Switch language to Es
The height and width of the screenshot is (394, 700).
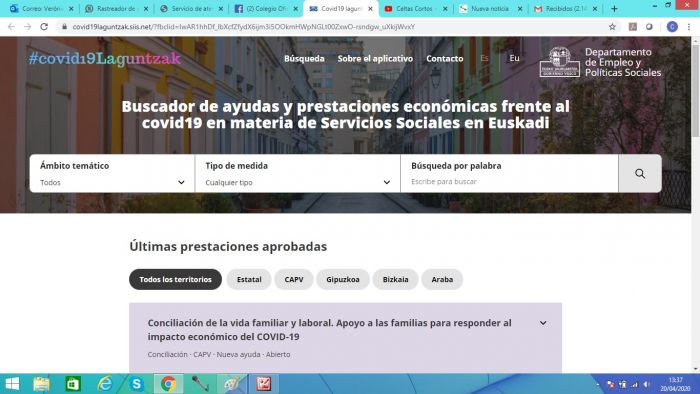point(484,58)
